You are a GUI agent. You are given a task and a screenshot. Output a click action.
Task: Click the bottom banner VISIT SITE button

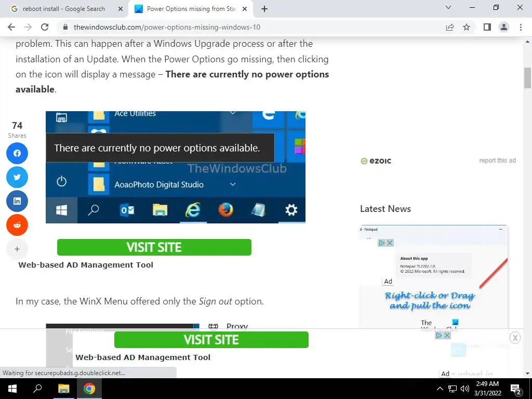click(211, 340)
